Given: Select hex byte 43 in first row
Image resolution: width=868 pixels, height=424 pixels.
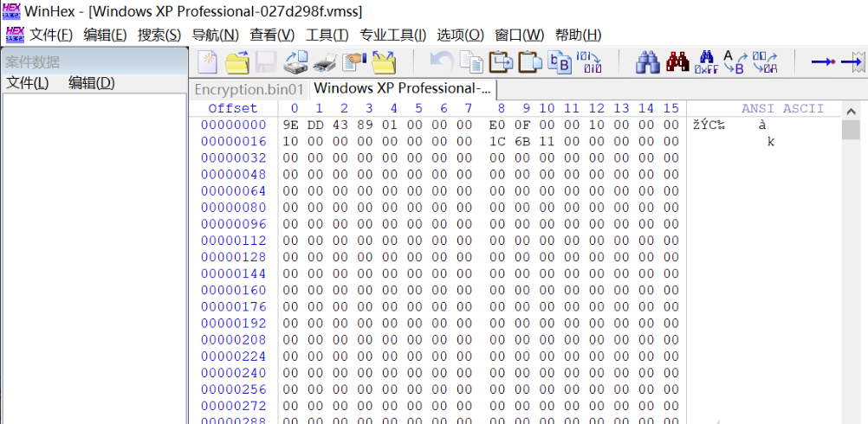Looking at the screenshot, I should (x=340, y=125).
